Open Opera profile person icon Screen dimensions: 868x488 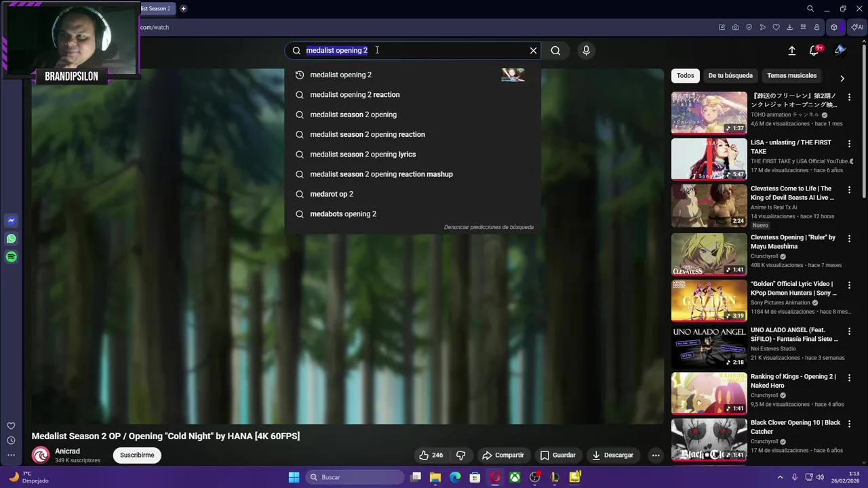816,27
